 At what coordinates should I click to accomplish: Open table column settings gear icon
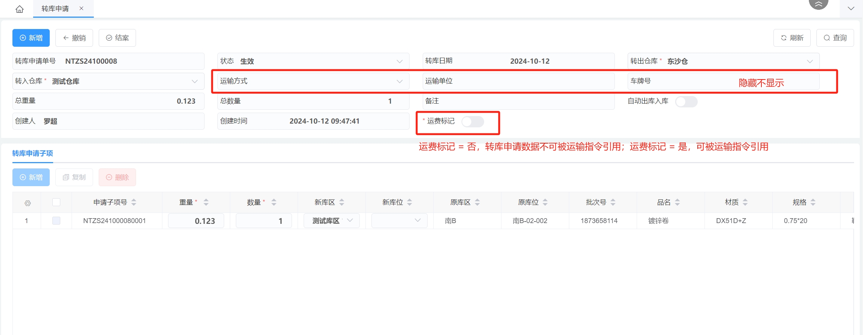(x=28, y=203)
